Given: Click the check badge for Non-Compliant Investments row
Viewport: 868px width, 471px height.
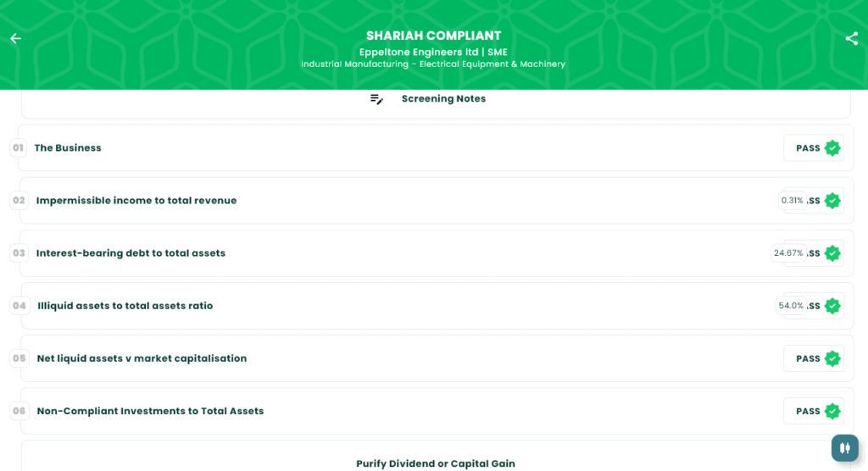Looking at the screenshot, I should point(832,411).
